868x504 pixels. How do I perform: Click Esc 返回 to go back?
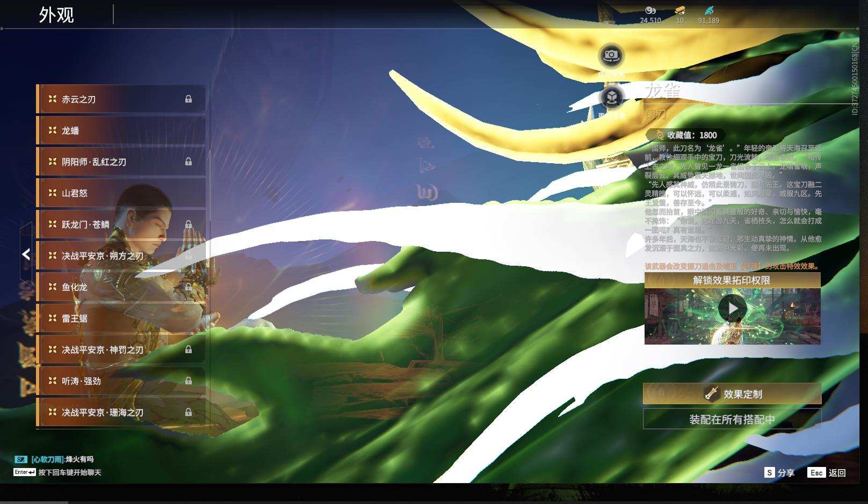pos(827,472)
